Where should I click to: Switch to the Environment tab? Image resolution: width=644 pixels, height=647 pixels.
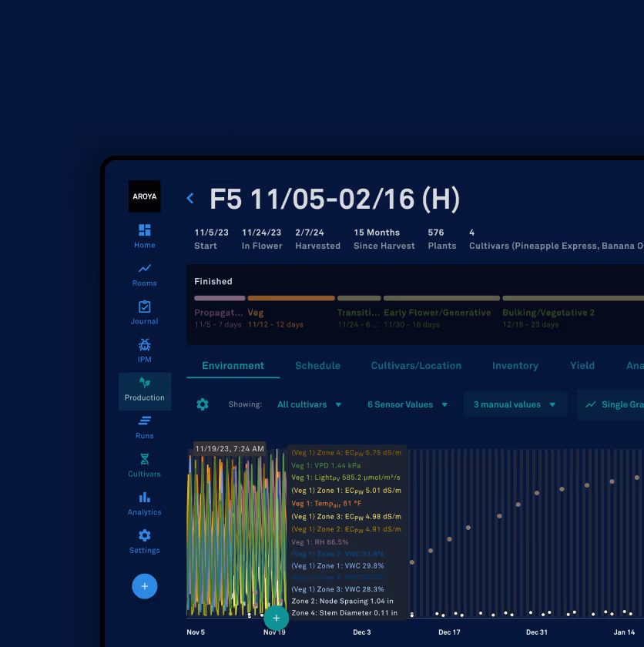pos(233,366)
